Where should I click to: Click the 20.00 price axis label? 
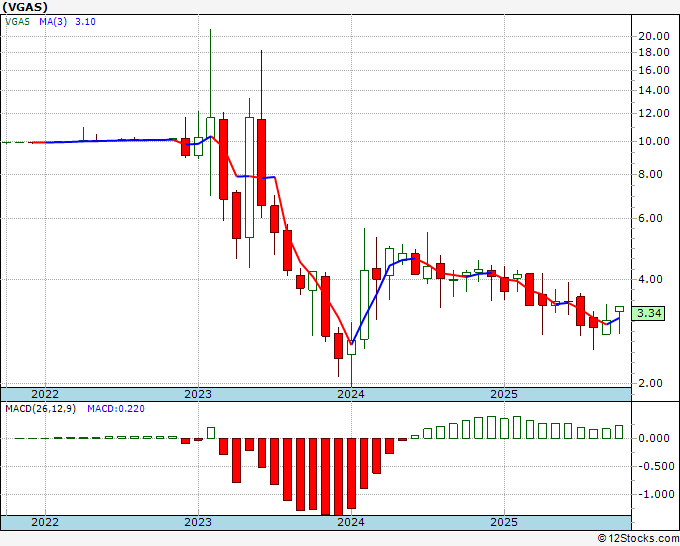click(x=654, y=36)
